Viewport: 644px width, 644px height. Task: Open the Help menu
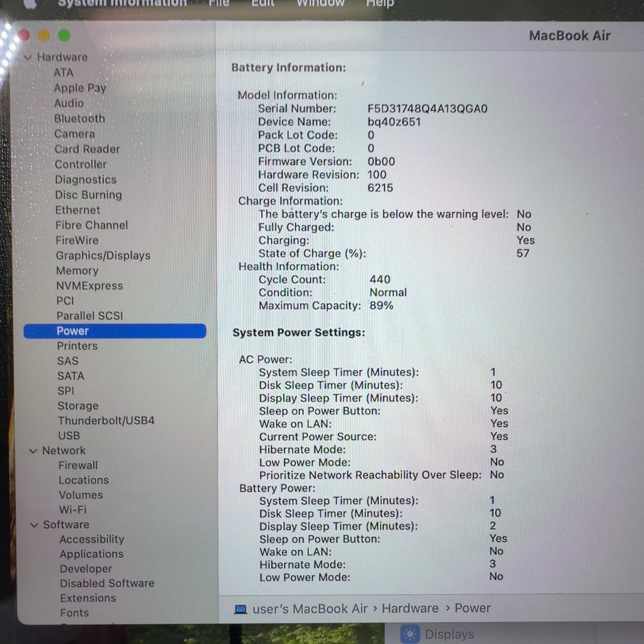380,3
